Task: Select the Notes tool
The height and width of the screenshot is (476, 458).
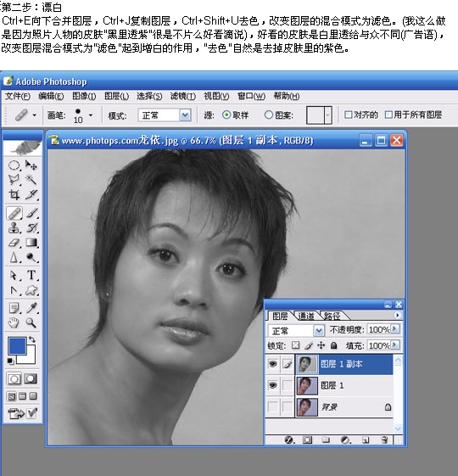Action: (14, 308)
